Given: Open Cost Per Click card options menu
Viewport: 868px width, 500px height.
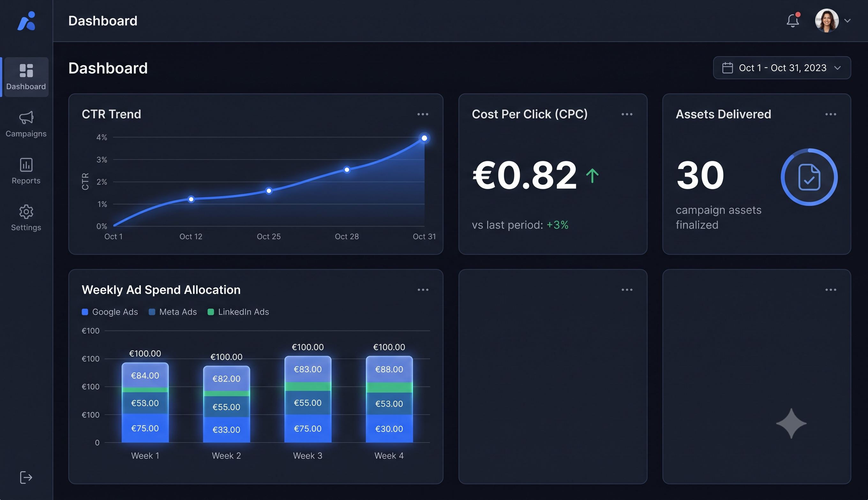Looking at the screenshot, I should [627, 114].
